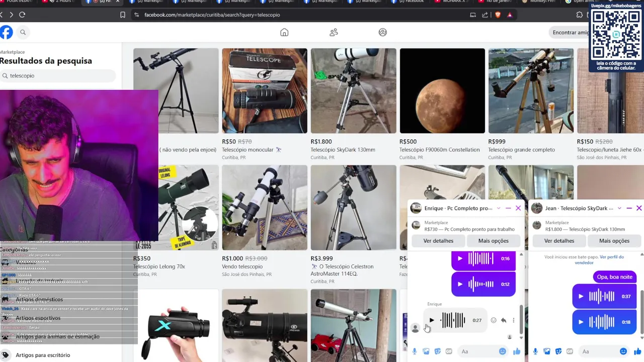Play the 0:37 audio in Jean chat
Viewport: 644px width, 362px height.
(x=581, y=296)
